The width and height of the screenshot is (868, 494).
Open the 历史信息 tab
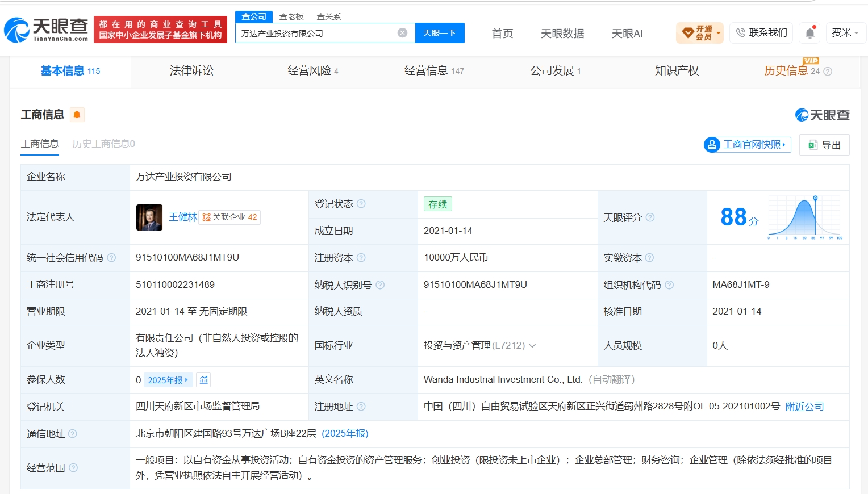(792, 71)
